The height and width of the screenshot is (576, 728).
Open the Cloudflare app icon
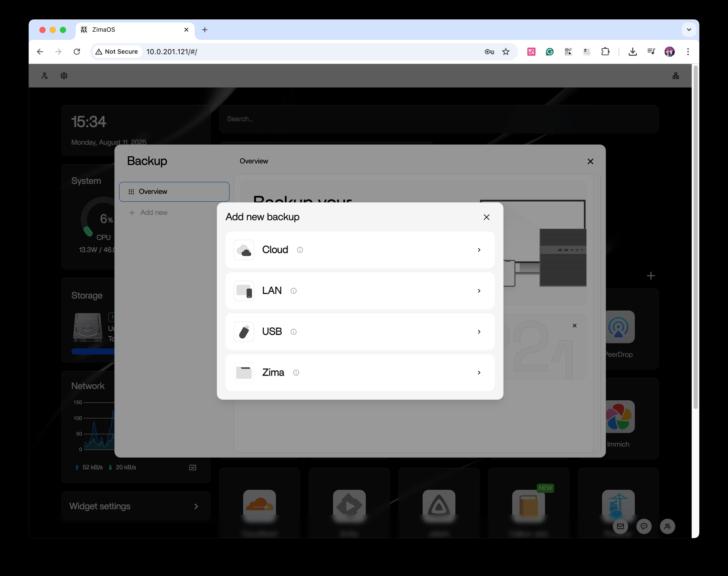[x=260, y=506]
